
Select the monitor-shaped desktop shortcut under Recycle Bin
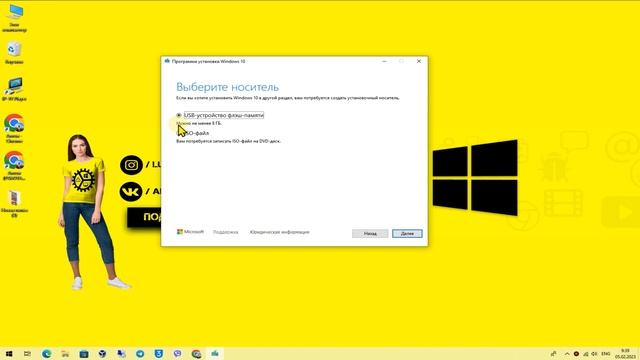point(14,89)
